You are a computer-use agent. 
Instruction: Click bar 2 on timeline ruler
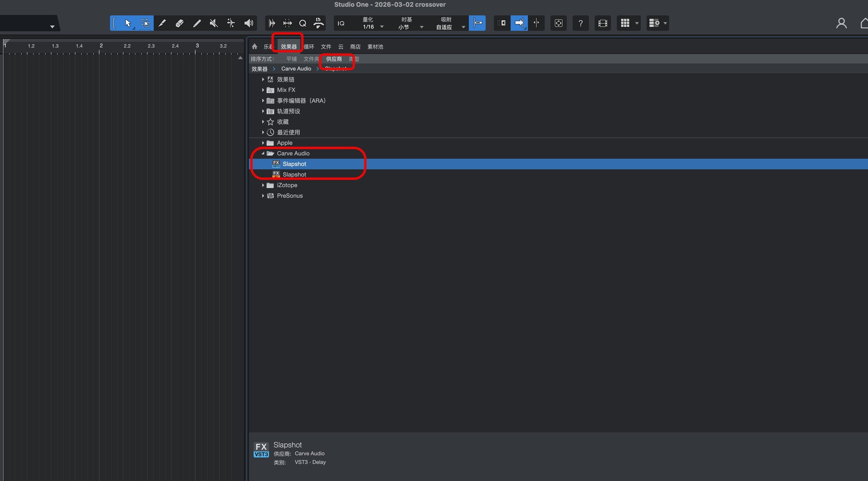100,47
